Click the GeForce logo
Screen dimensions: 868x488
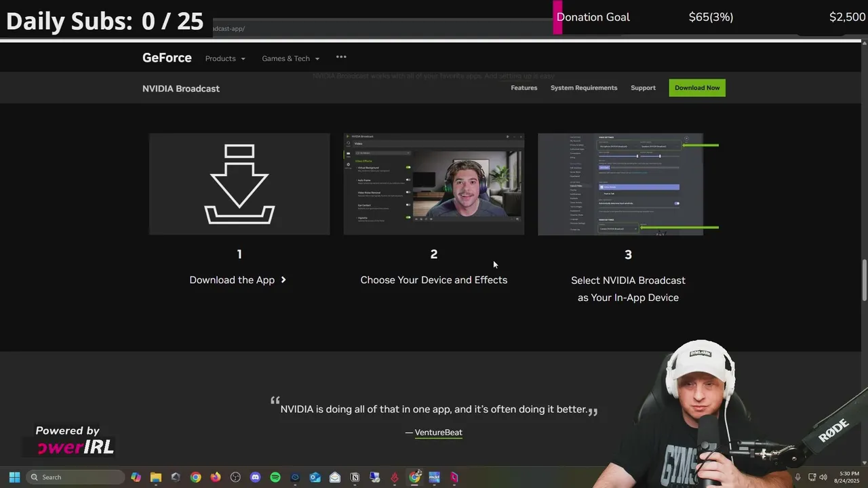(167, 58)
